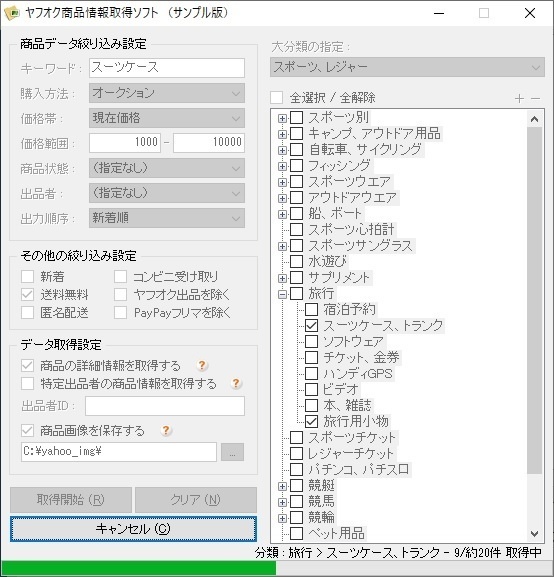
Task: Click the green progress bar
Action: (x=138, y=569)
